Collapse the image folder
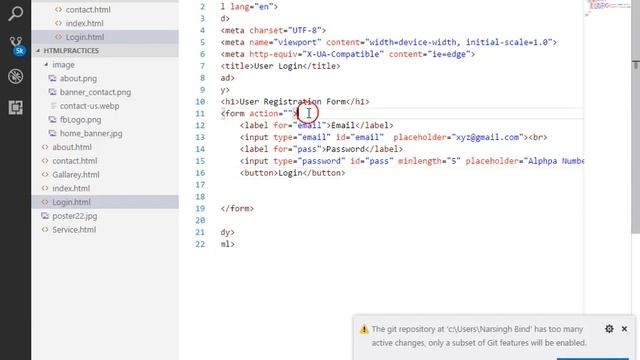This screenshot has height=360, width=640. tap(105, 64)
